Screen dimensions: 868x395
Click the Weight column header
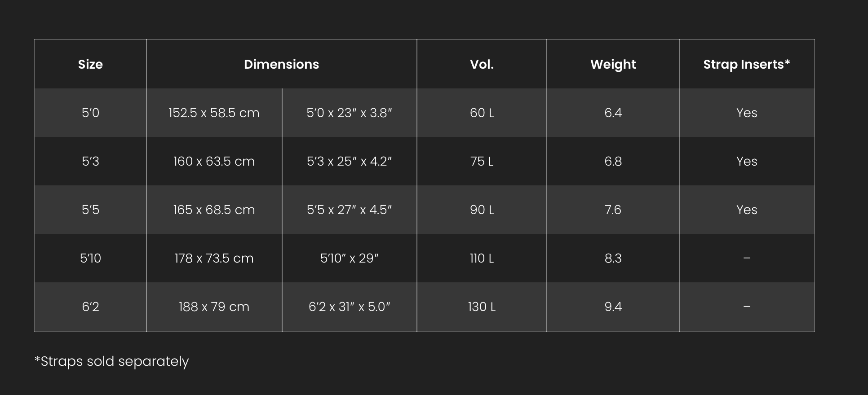[613, 64]
